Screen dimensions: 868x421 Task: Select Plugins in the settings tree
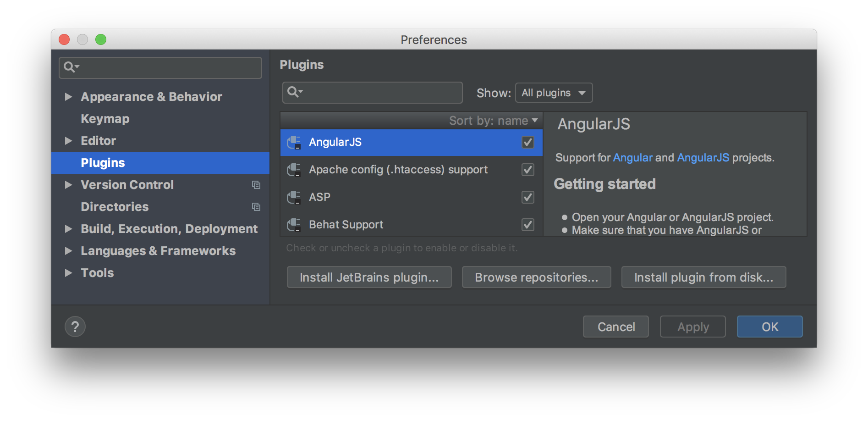coord(160,163)
